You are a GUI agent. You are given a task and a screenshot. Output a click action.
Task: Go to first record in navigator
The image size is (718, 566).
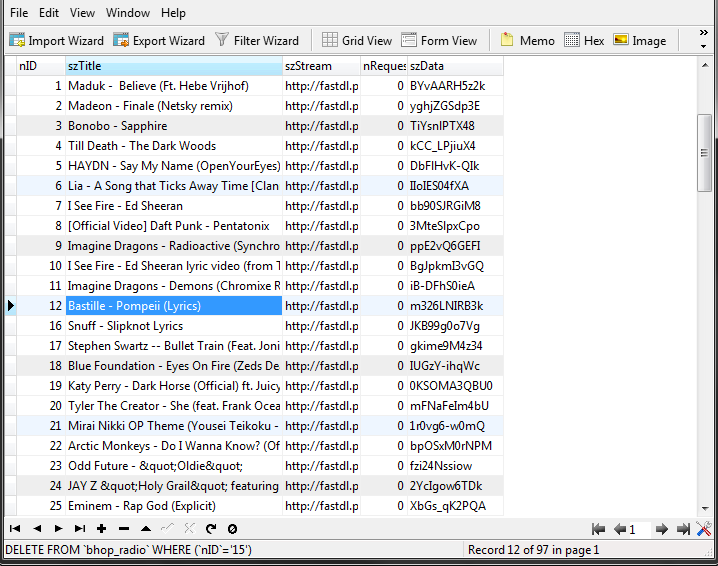[15, 528]
